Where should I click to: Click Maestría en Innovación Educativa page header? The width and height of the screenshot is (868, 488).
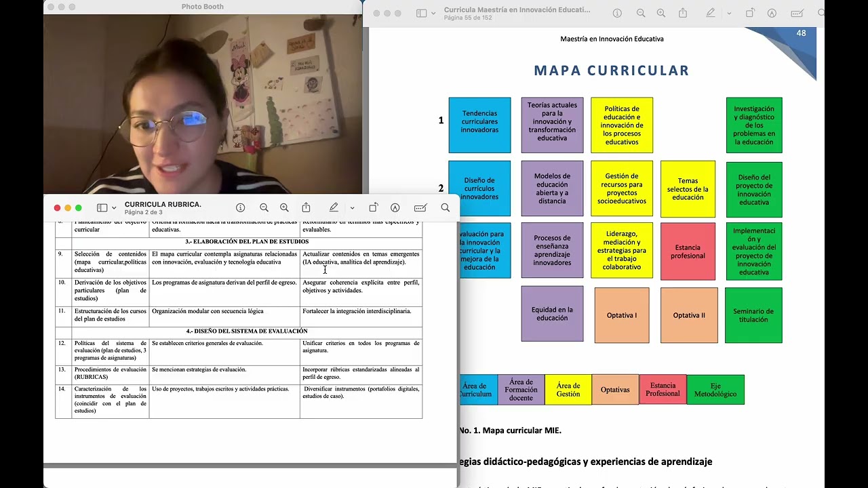pyautogui.click(x=612, y=39)
